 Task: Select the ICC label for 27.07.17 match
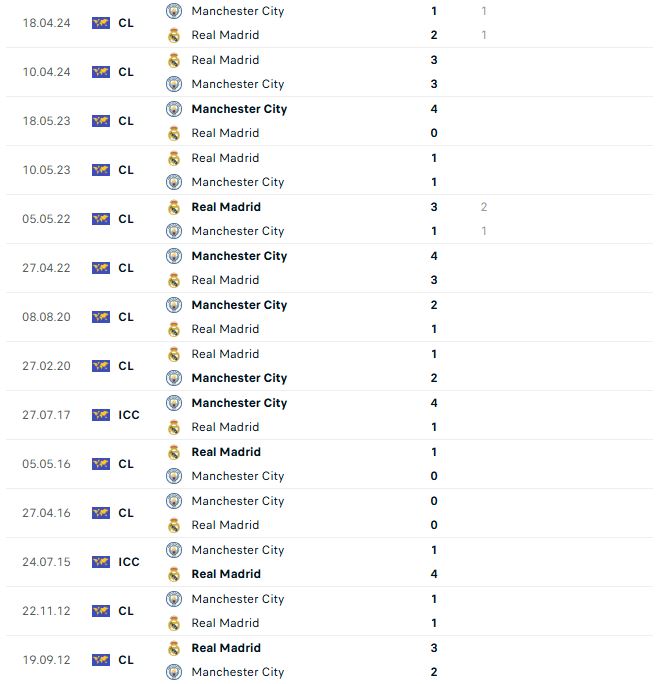tap(129, 415)
